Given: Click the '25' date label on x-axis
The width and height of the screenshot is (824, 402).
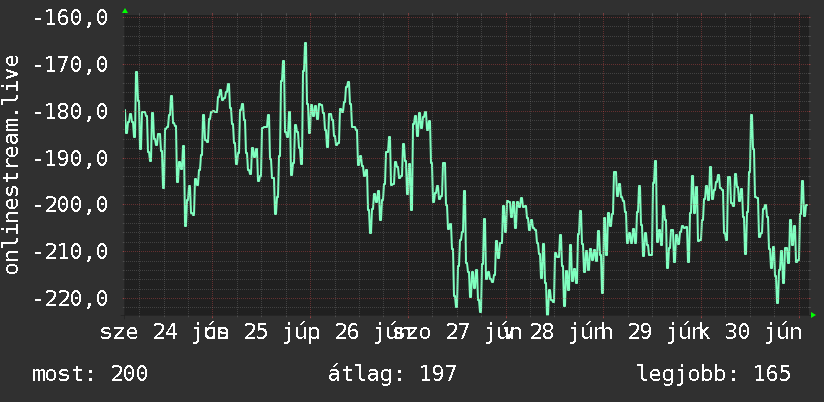Looking at the screenshot, I should [256, 332].
